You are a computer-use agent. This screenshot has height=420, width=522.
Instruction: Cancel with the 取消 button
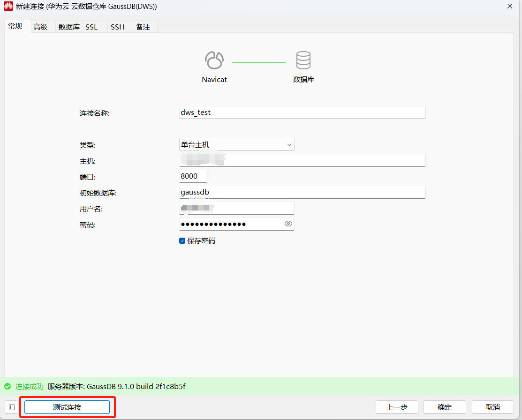point(493,407)
